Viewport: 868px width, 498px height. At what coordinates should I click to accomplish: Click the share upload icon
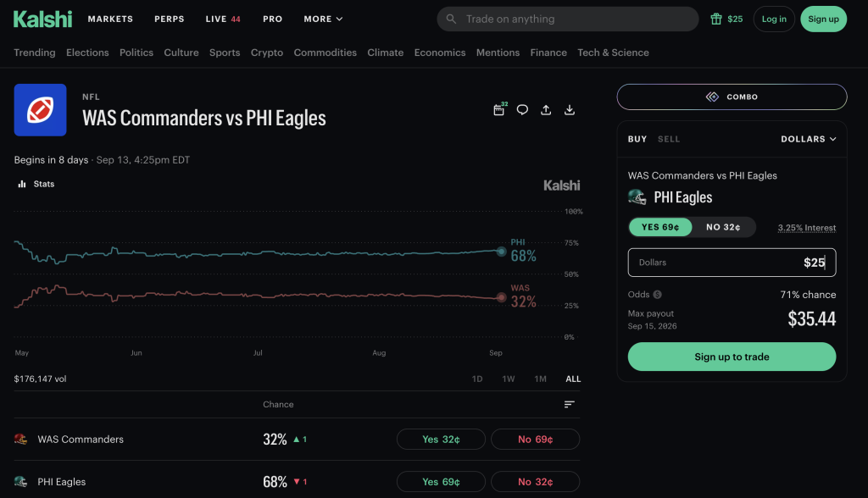(x=546, y=109)
